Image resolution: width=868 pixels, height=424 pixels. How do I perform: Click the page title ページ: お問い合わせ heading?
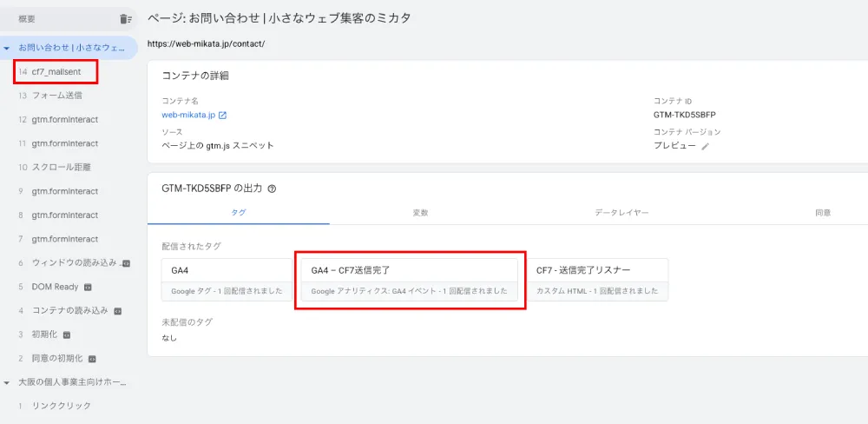(x=279, y=18)
